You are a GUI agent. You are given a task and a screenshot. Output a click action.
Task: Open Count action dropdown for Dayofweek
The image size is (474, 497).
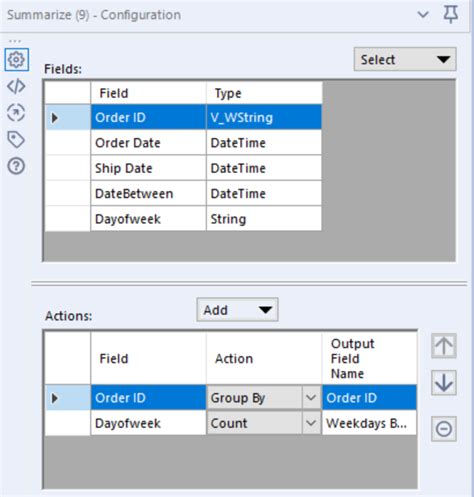[311, 423]
